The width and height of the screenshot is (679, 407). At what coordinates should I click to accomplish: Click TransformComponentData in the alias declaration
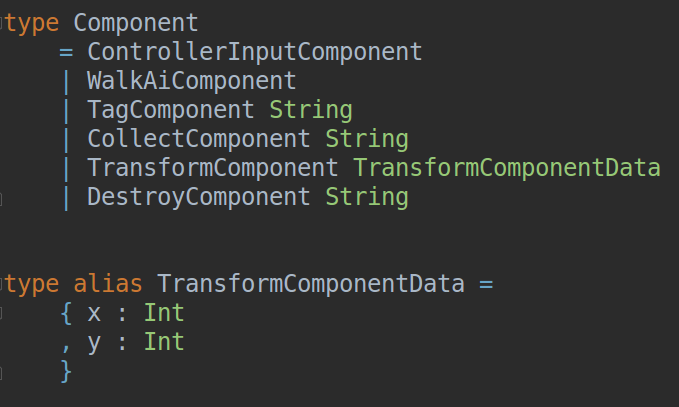click(x=311, y=284)
